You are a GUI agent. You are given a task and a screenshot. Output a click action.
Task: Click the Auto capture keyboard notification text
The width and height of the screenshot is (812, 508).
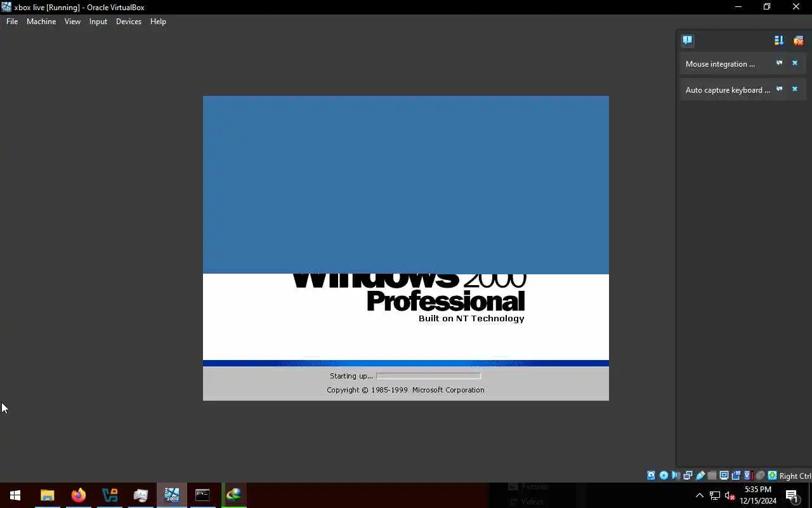click(x=728, y=90)
